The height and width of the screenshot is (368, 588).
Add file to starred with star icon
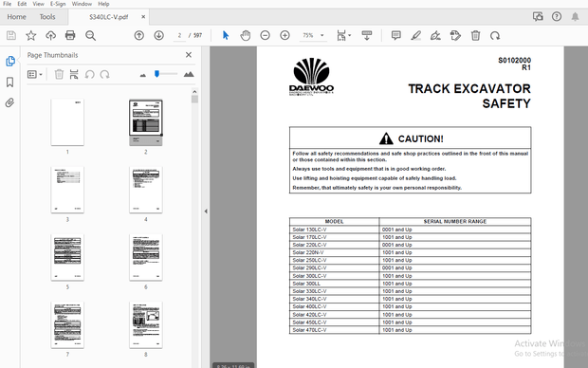click(30, 36)
